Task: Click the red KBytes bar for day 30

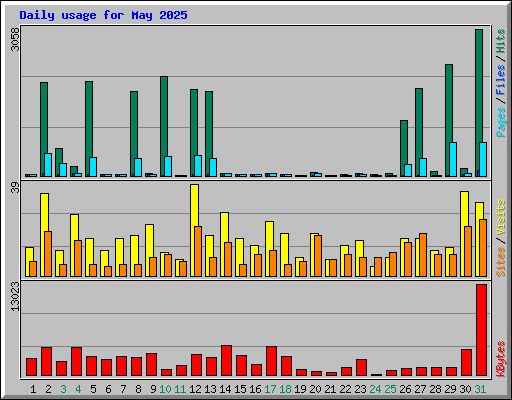Action: 466,363
